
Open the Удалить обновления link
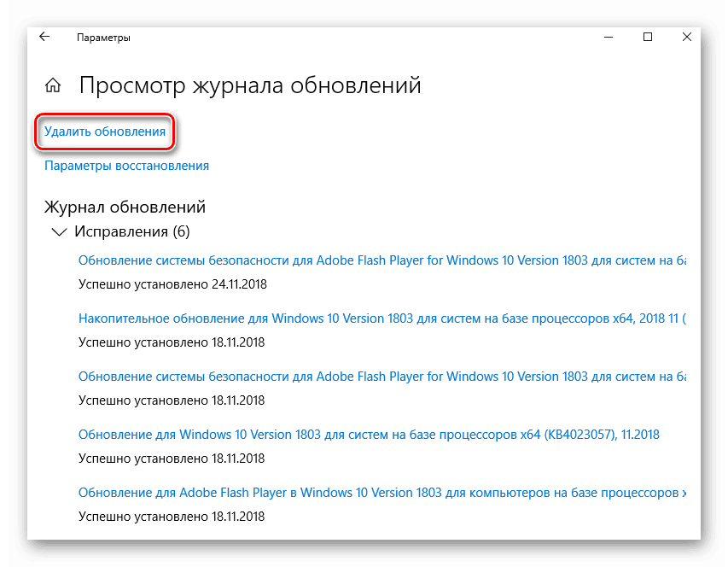[x=105, y=132]
